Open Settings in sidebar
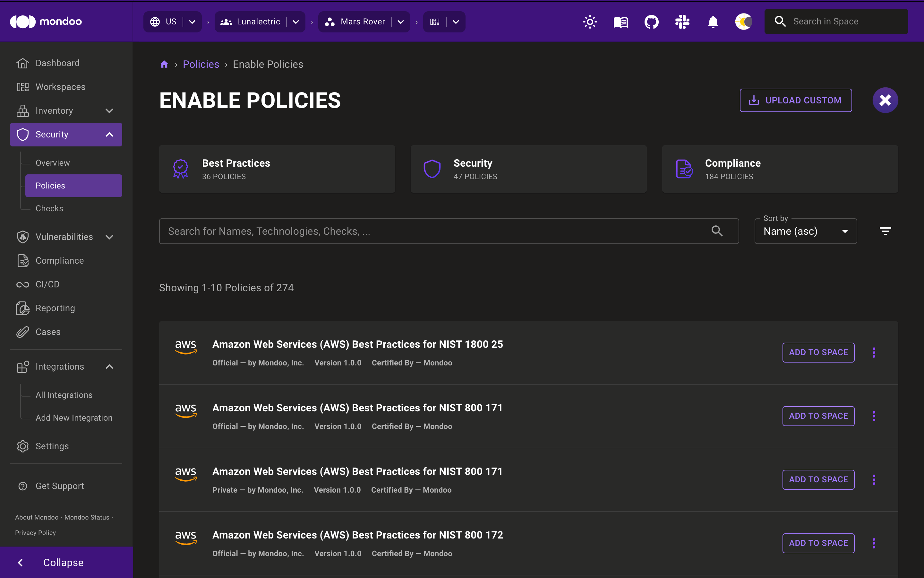 pos(66,446)
